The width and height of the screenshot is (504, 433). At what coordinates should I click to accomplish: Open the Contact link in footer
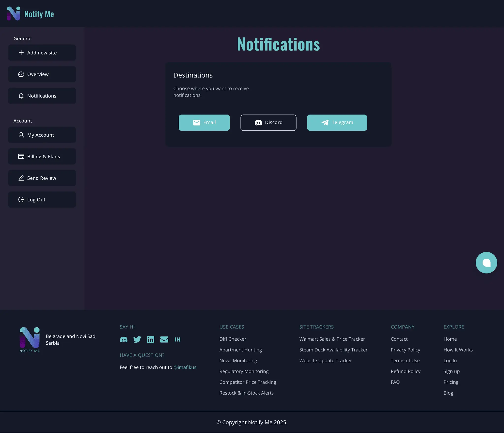399,339
